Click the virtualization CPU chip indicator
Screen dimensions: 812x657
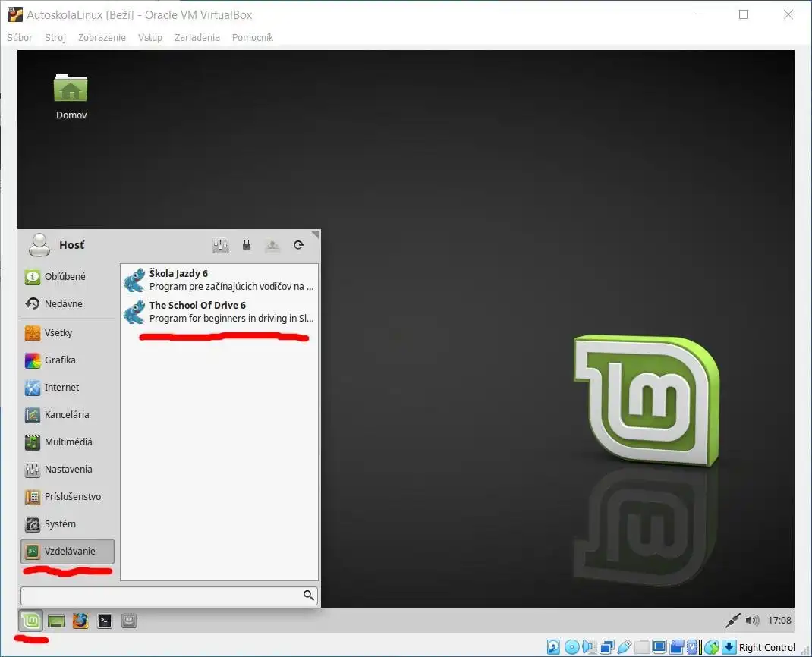tap(694, 647)
